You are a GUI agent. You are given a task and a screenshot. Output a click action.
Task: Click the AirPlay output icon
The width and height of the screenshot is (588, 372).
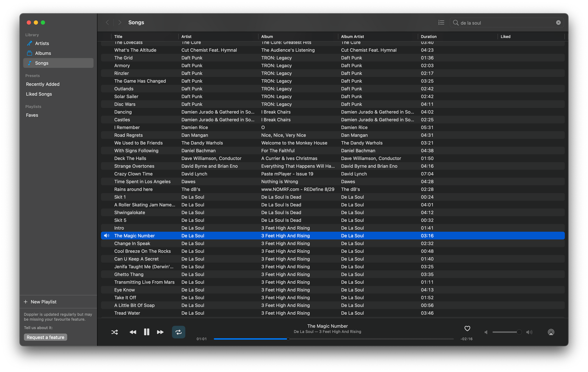551,332
